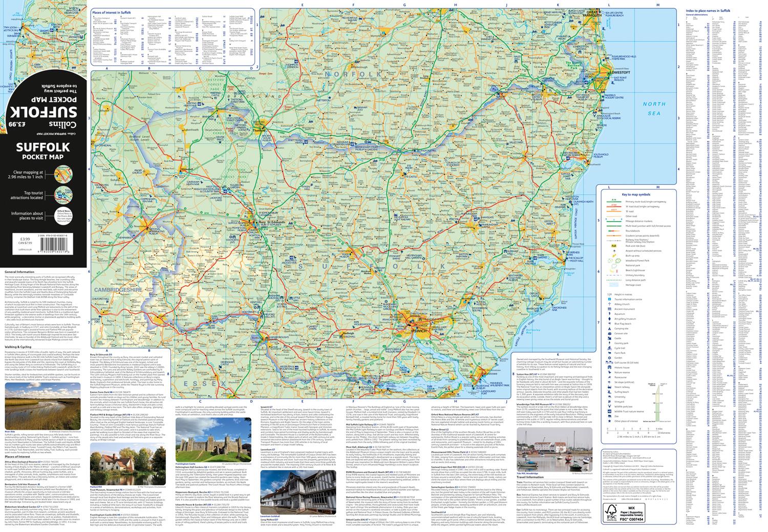
Task: Select the Steam railway legend icon
Action: (x=610, y=387)
